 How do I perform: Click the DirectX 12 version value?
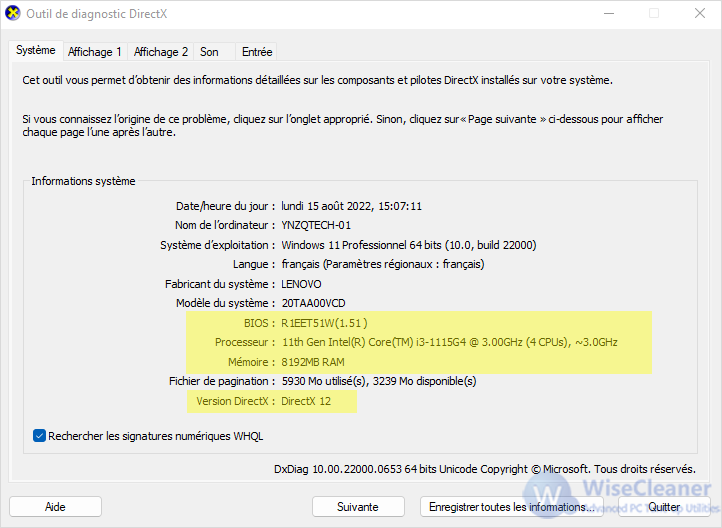[x=306, y=401]
